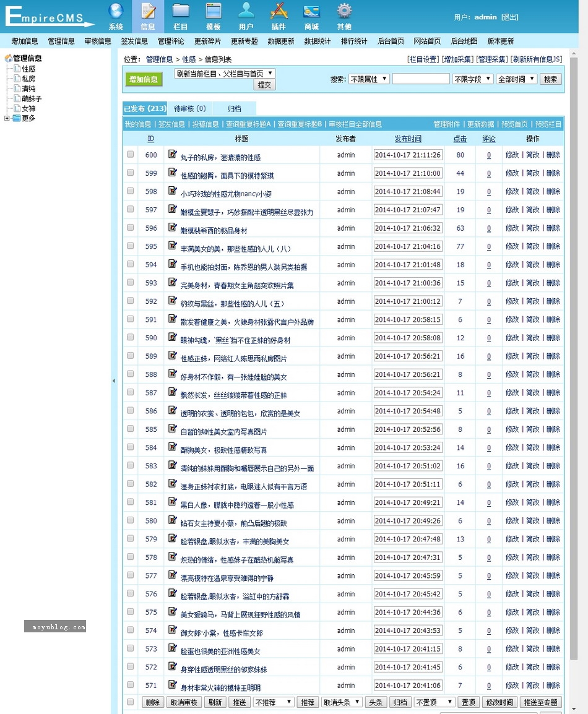Open the 模板 (Template) window icon
The height and width of the screenshot is (714, 588).
pos(213,11)
